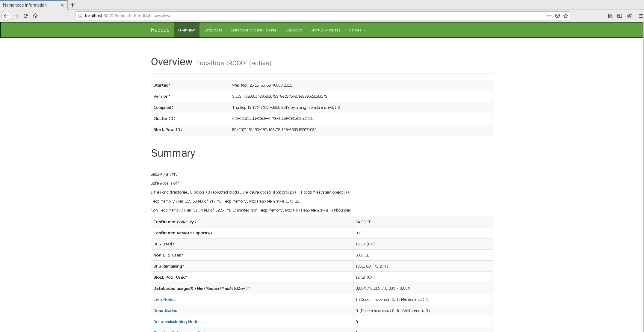
Task: Open the Library history icon
Action: (610, 16)
